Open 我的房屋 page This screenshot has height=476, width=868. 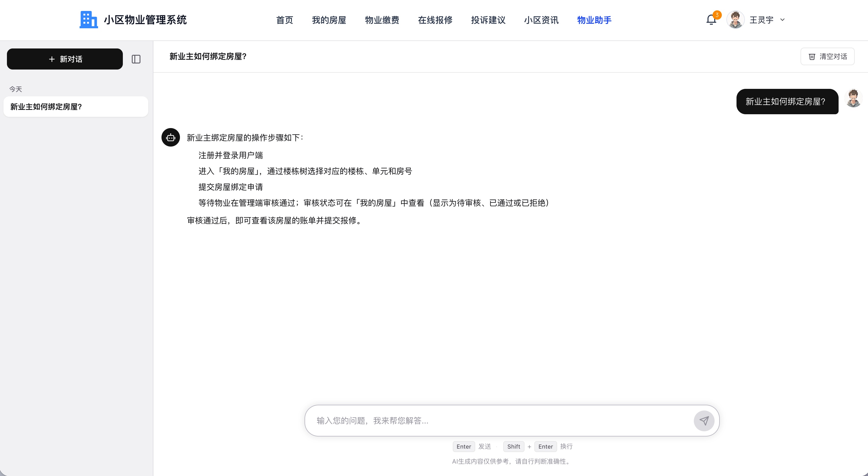[x=329, y=20]
